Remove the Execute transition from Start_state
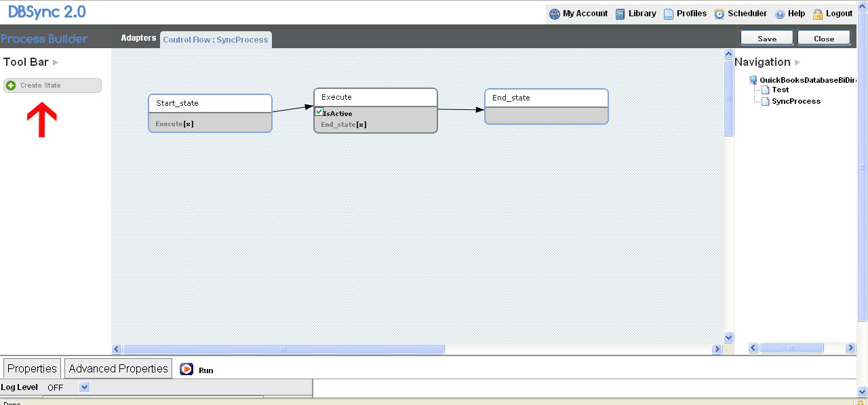 191,124
